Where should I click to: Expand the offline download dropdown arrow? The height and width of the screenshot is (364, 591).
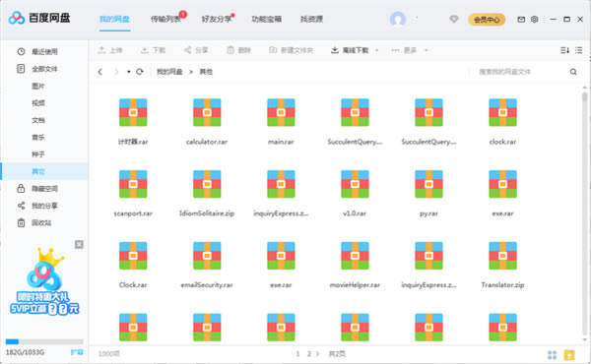pos(376,50)
